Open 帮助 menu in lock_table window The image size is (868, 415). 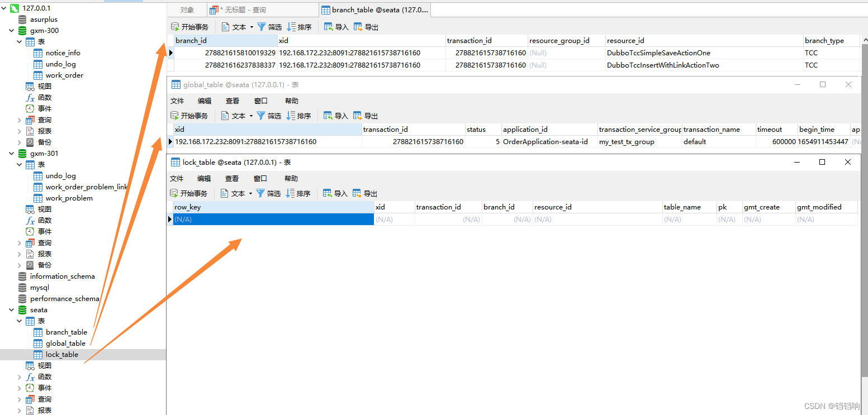click(x=291, y=179)
